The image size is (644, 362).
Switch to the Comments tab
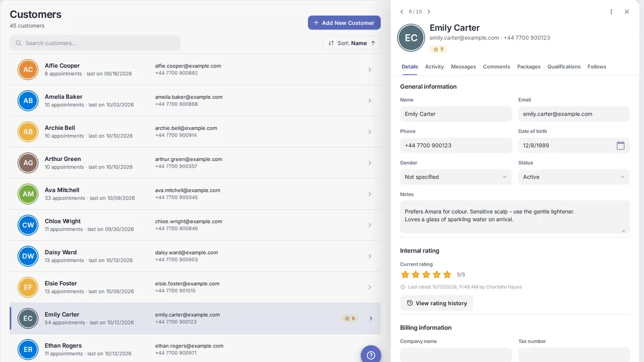pos(496,67)
